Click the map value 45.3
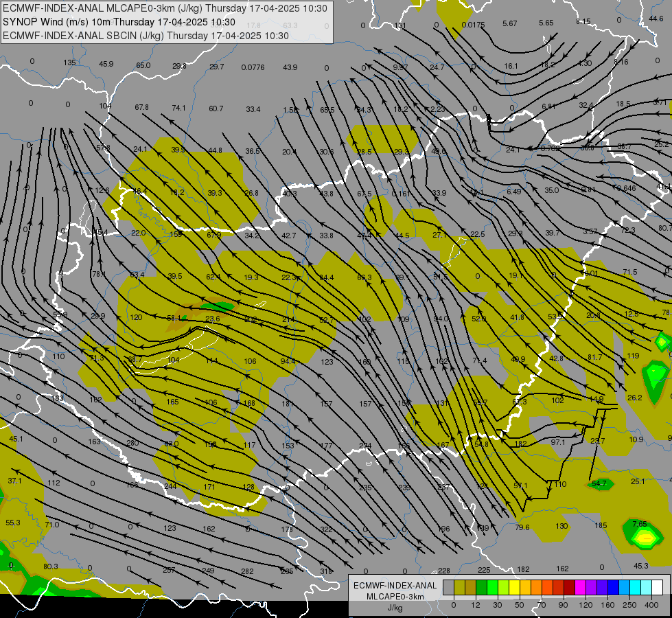The width and height of the screenshot is (672, 618). (641, 566)
